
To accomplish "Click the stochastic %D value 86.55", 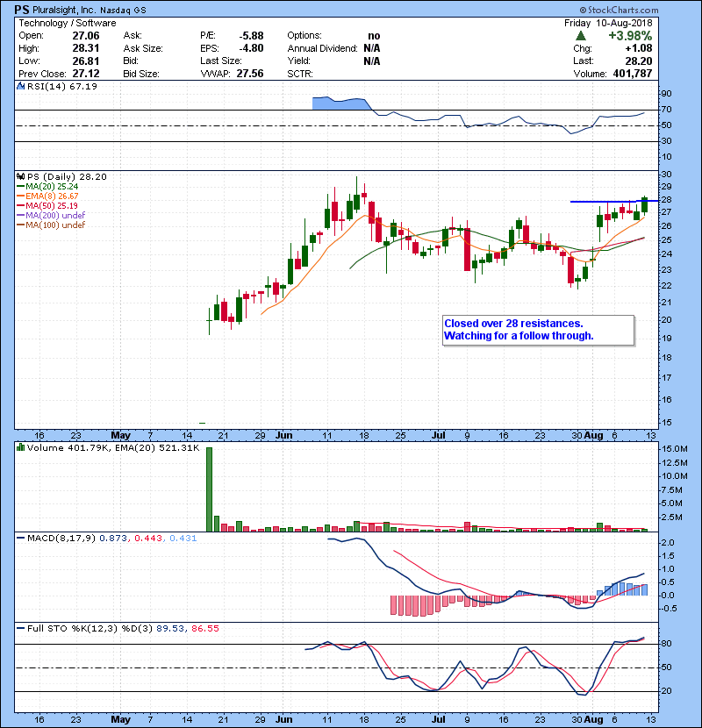I will pos(204,628).
